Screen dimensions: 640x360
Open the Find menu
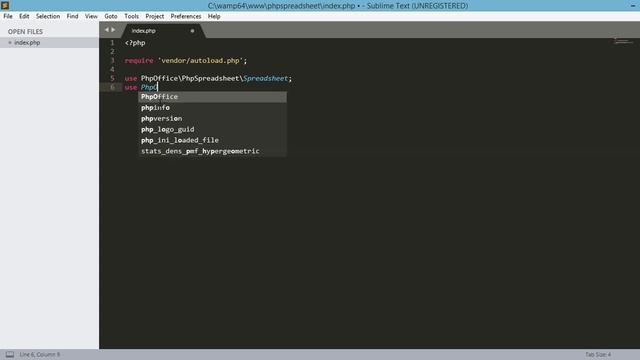point(72,16)
